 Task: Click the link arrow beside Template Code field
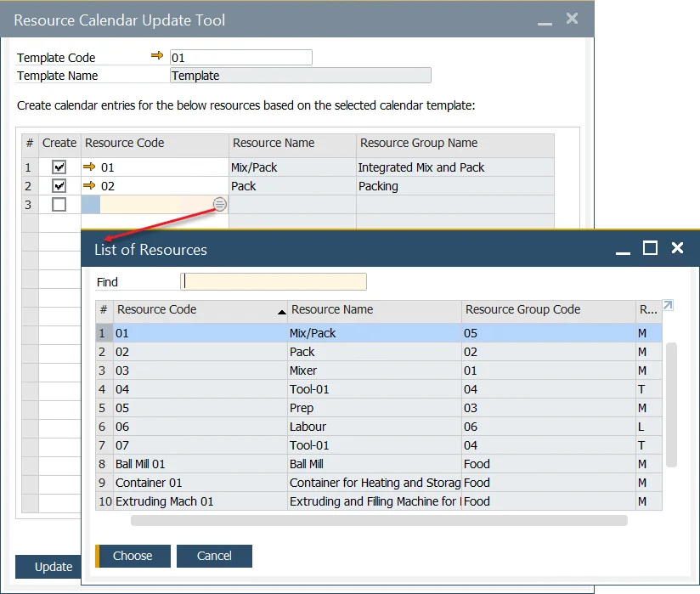[x=157, y=57]
